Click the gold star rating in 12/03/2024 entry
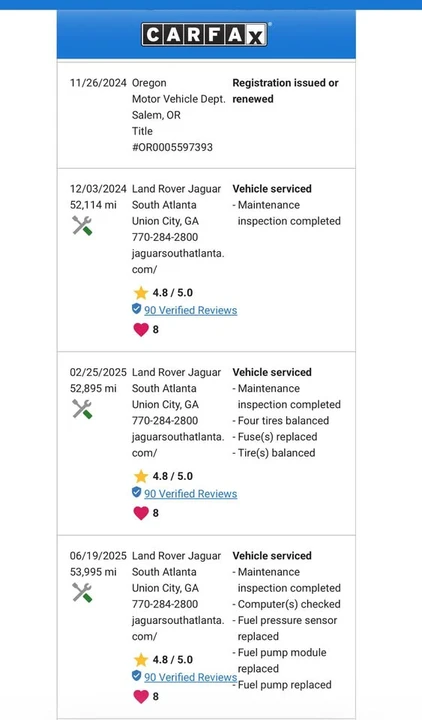 point(141,292)
